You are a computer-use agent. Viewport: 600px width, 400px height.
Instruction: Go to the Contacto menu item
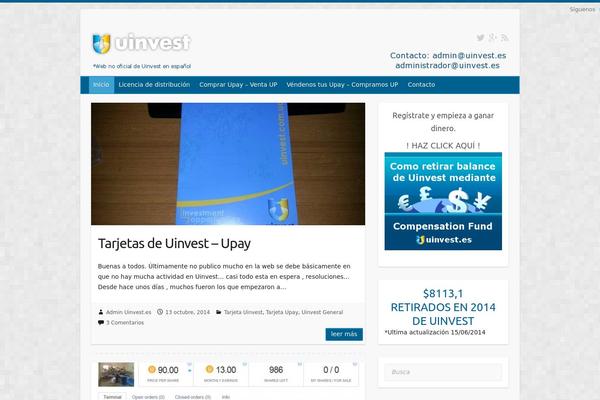click(x=421, y=85)
